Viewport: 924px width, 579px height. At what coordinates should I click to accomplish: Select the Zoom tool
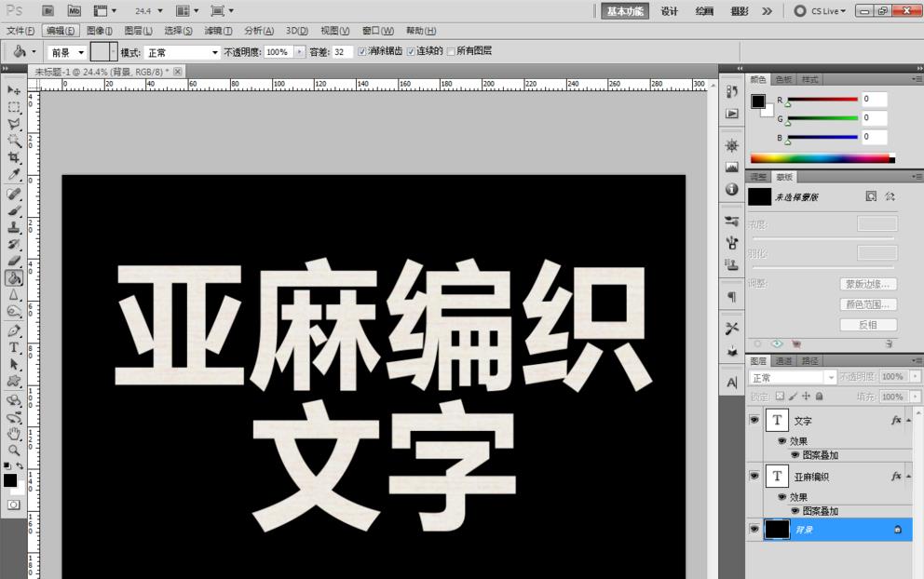(x=14, y=451)
